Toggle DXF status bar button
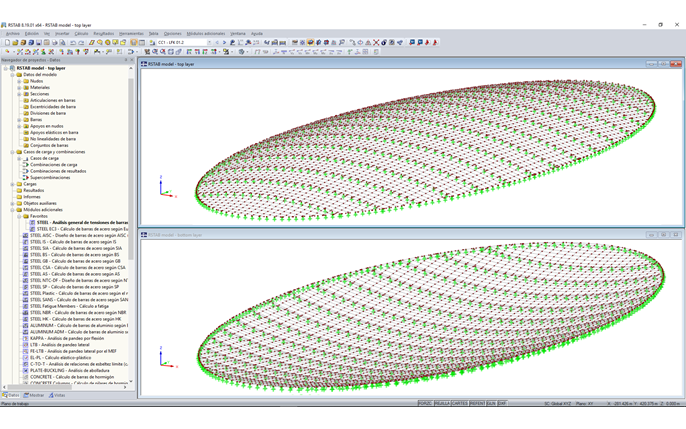Image resolution: width=686 pixels, height=429 pixels. coord(502,403)
